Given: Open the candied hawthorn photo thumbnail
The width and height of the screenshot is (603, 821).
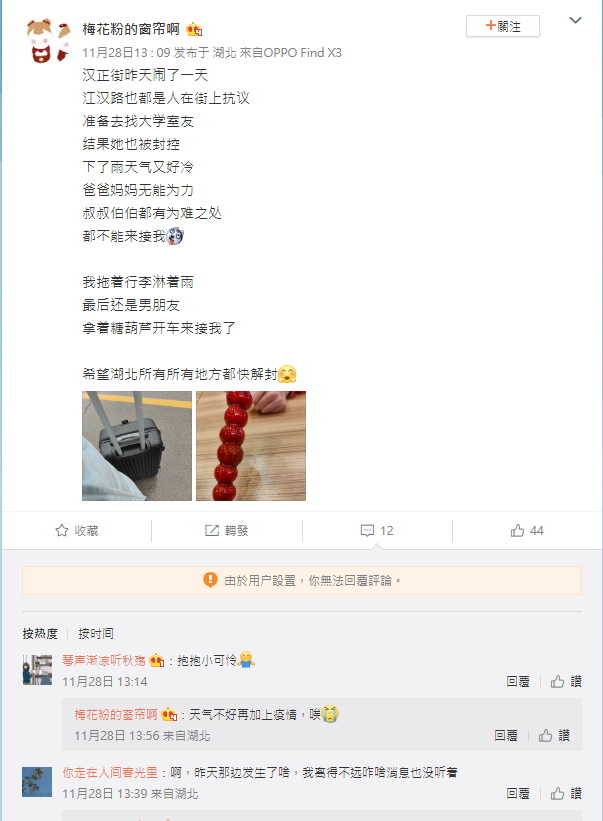Looking at the screenshot, I should 251,446.
